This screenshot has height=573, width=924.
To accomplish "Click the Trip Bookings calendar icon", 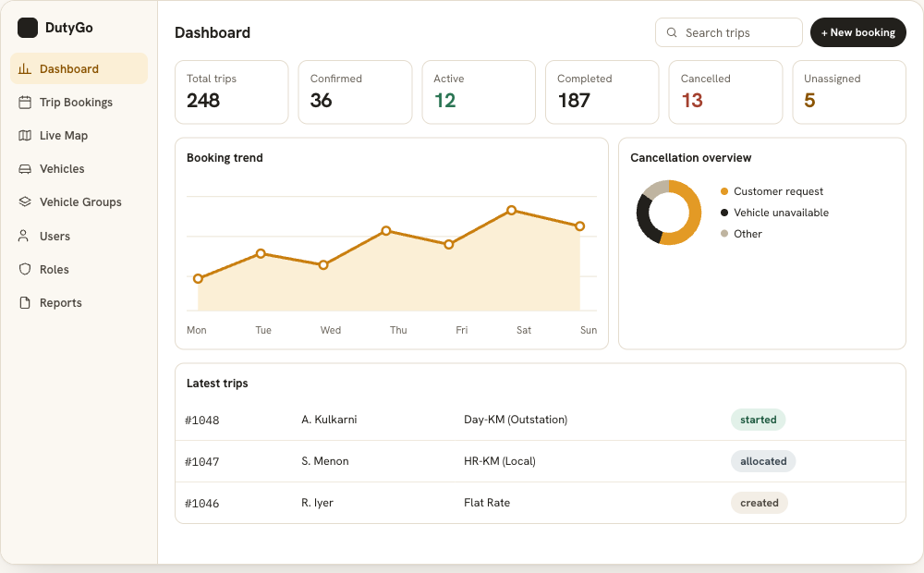I will pyautogui.click(x=25, y=103).
